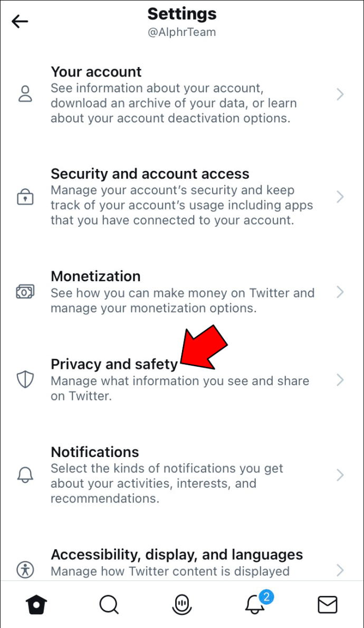Tap the back arrow icon

(x=20, y=22)
